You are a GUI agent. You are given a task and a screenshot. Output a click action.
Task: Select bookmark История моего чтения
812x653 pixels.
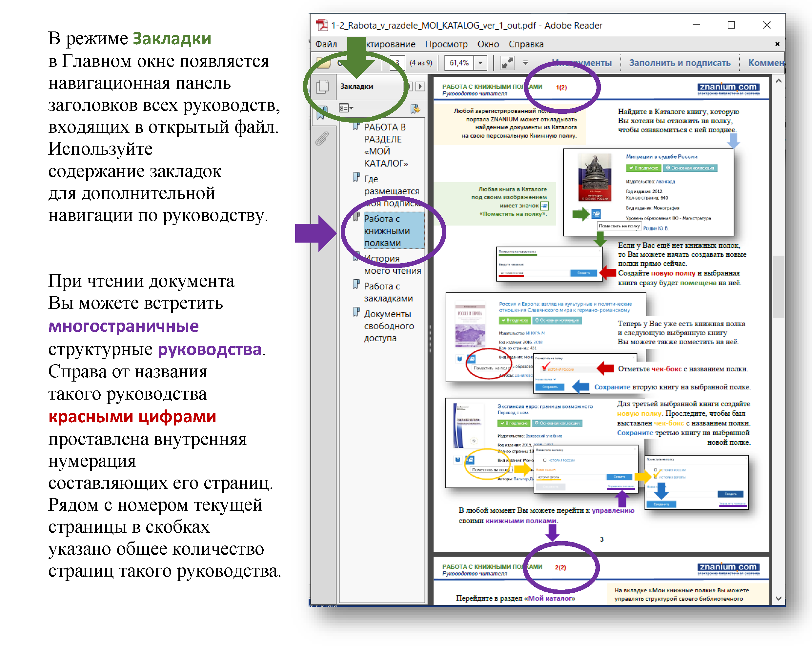coord(393,265)
